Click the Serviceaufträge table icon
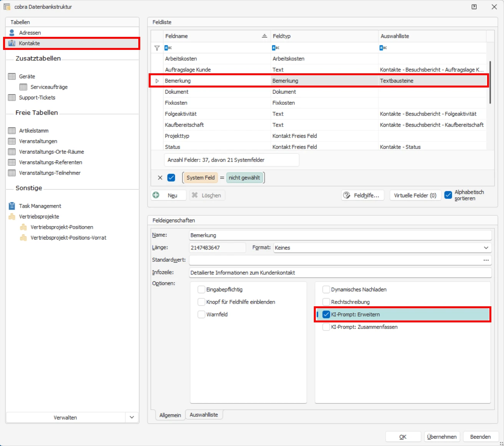Viewport: 504px width, 446px height. 23,87
